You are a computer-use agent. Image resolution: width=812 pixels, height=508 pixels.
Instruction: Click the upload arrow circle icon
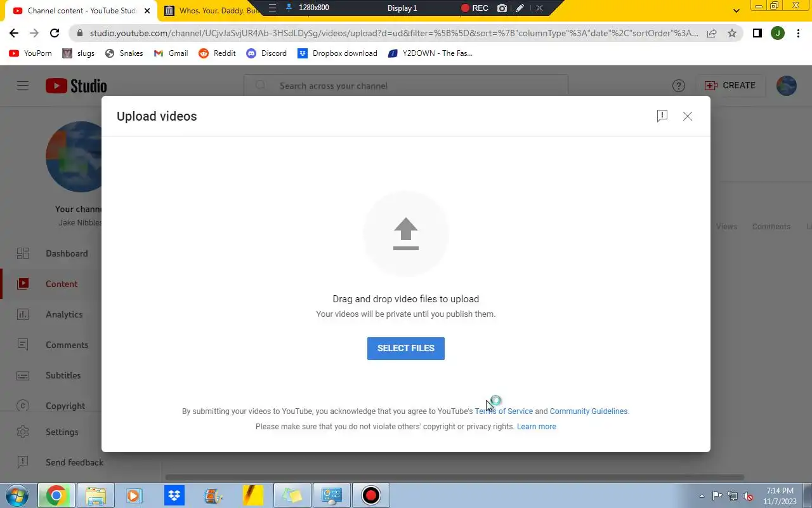point(406,234)
